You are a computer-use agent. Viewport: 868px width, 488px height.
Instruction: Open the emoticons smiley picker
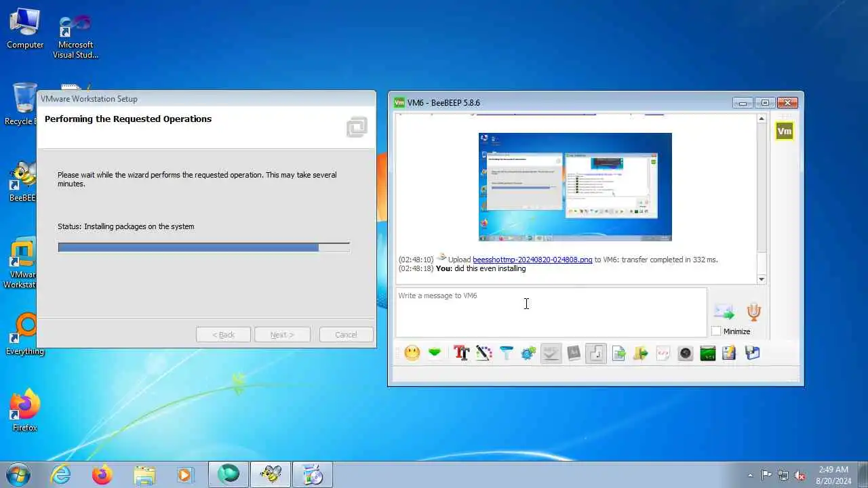[x=412, y=353]
